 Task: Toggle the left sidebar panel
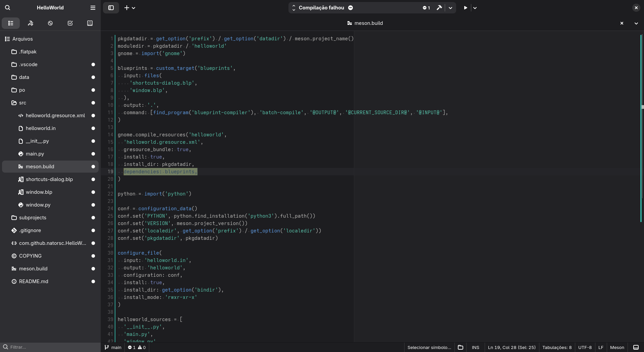(x=111, y=7)
